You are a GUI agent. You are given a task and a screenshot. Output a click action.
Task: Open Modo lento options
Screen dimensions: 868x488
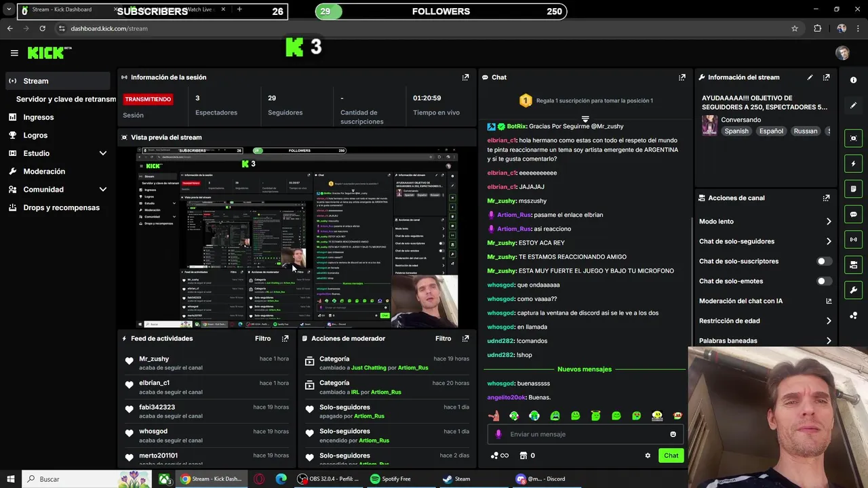click(x=765, y=222)
